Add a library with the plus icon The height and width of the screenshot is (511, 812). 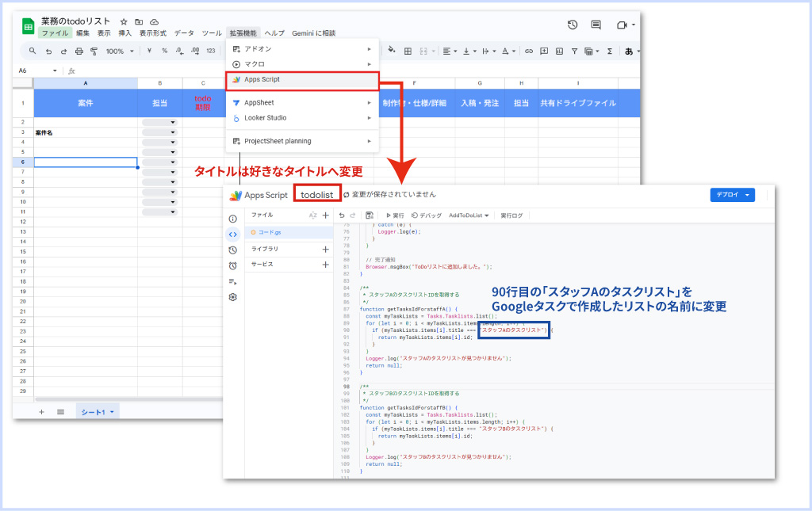pos(325,249)
